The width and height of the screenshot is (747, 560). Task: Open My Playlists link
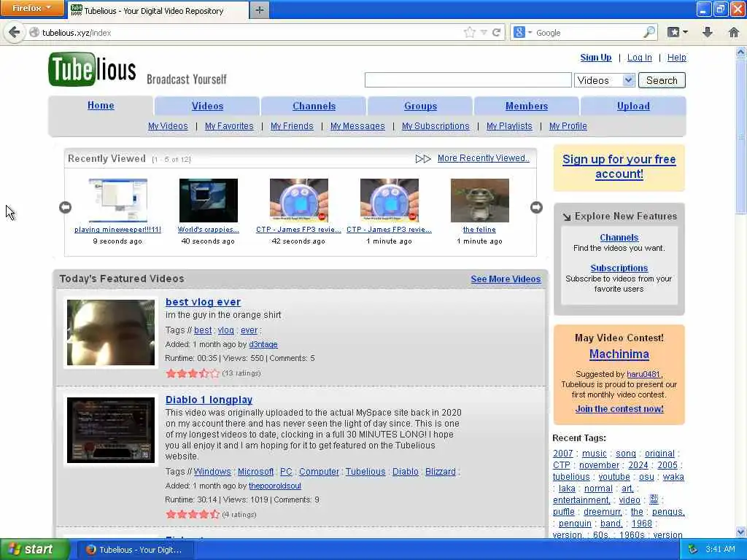click(509, 126)
